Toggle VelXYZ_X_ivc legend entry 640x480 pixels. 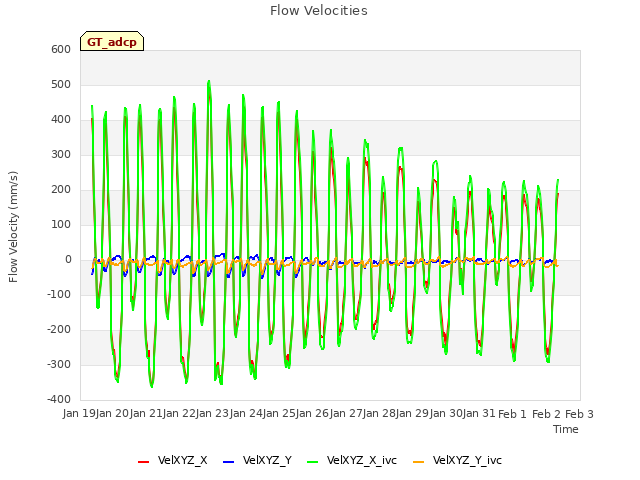click(x=352, y=461)
